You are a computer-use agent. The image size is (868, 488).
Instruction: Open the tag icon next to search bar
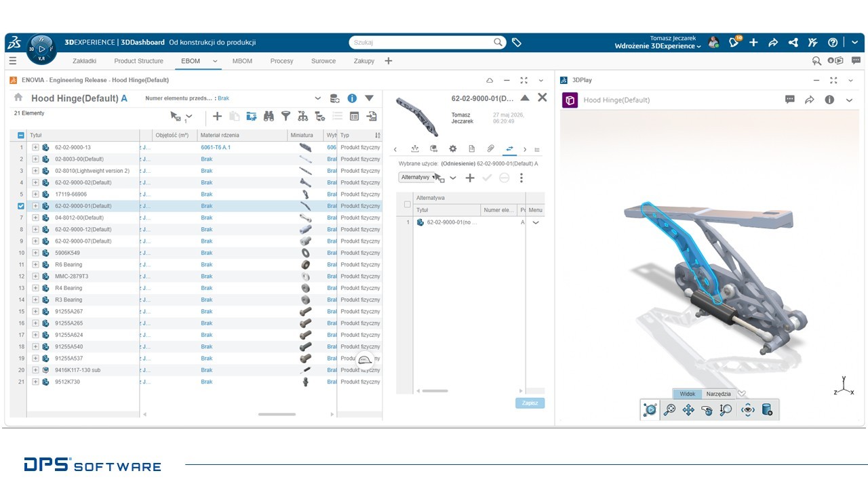(x=517, y=42)
